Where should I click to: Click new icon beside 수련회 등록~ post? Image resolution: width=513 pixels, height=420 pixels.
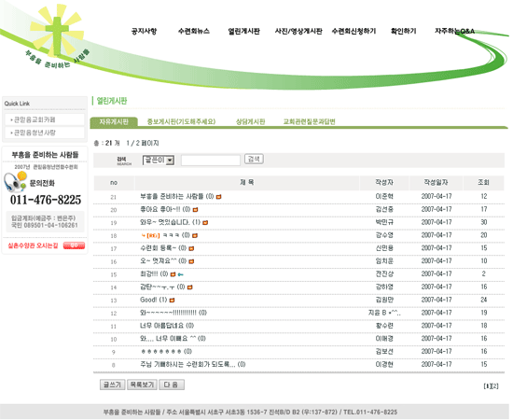coord(191,248)
